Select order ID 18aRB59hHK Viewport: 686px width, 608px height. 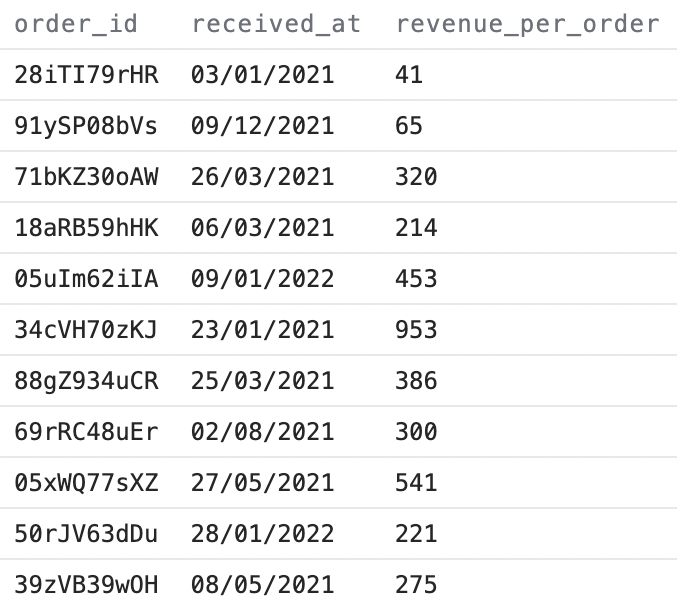(x=87, y=228)
